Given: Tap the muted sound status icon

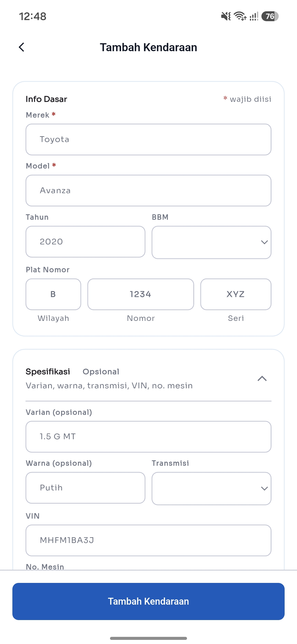Looking at the screenshot, I should (x=226, y=16).
